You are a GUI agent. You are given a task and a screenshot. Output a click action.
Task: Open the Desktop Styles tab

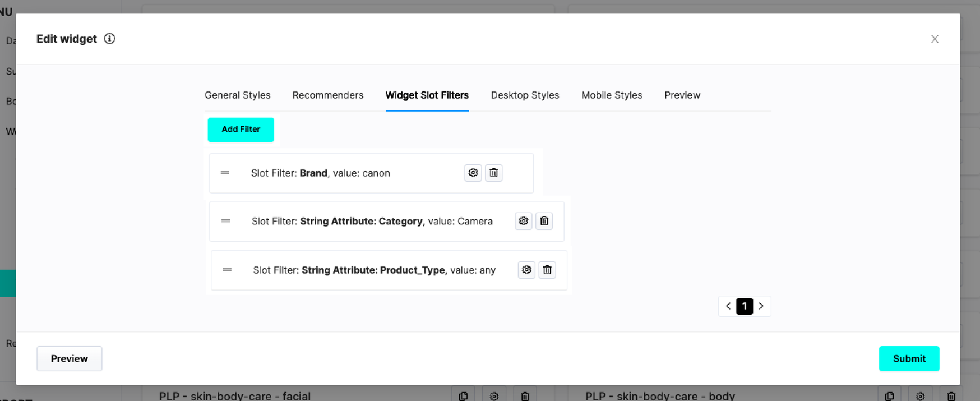click(525, 95)
